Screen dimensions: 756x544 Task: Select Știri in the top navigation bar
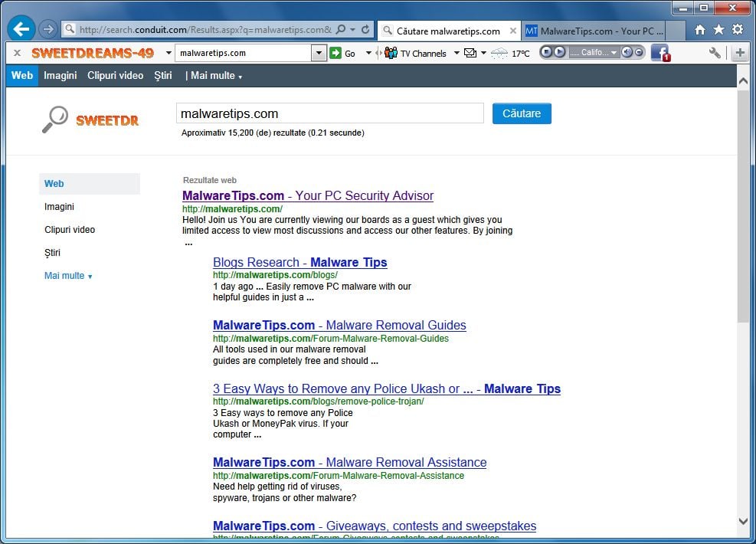163,76
